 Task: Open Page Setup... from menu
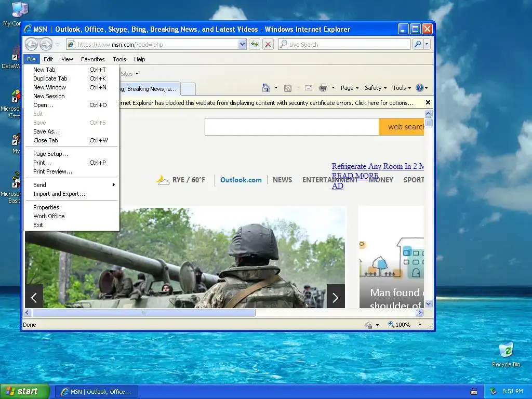(72, 154)
